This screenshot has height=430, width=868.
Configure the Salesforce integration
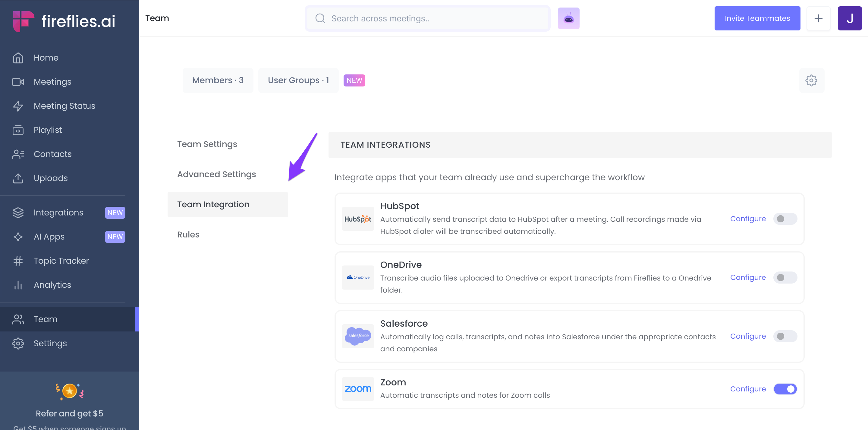[748, 336]
